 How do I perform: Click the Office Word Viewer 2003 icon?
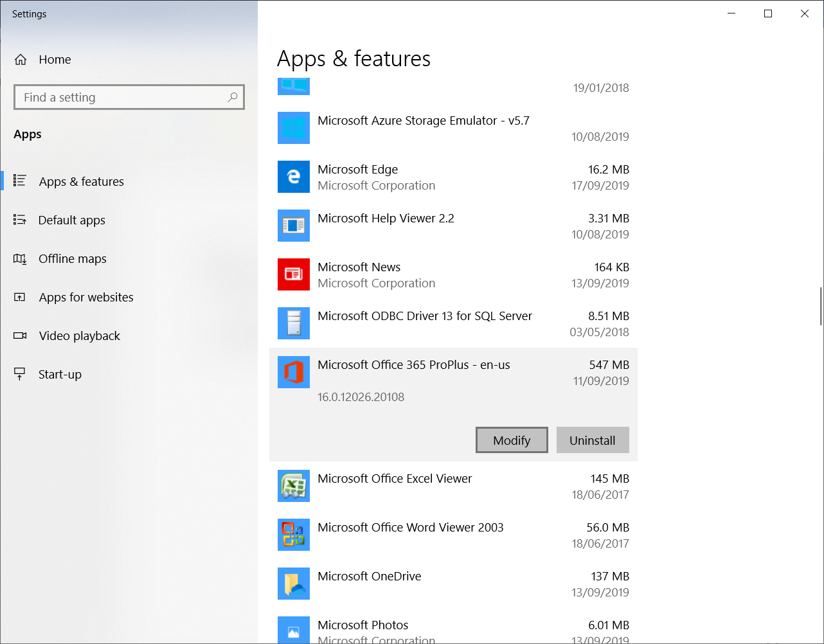[x=294, y=535]
